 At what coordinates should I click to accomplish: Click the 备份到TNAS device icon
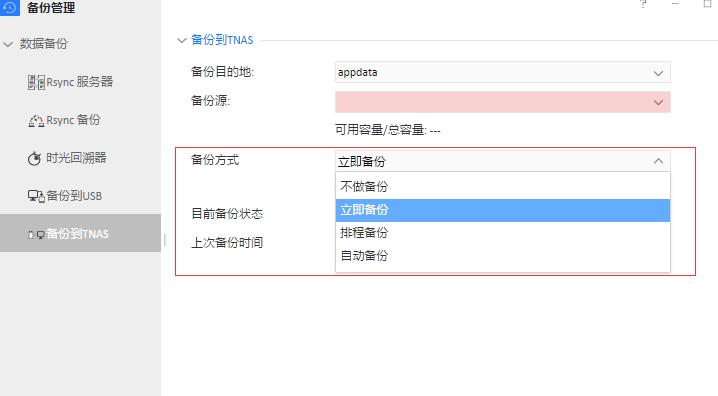pos(36,234)
